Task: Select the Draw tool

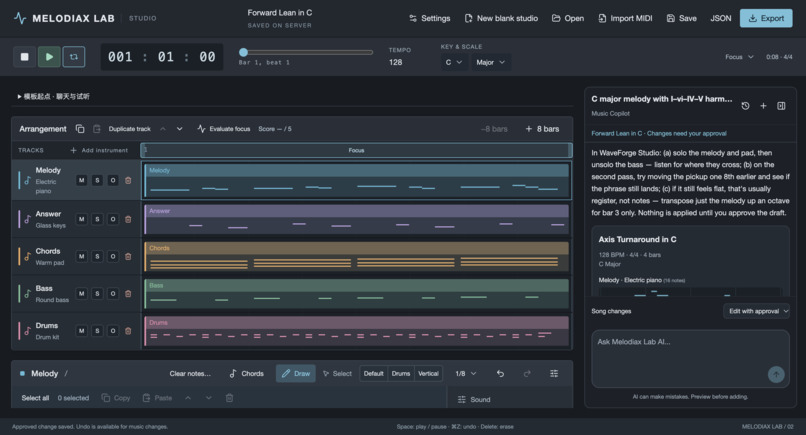Action: point(296,374)
